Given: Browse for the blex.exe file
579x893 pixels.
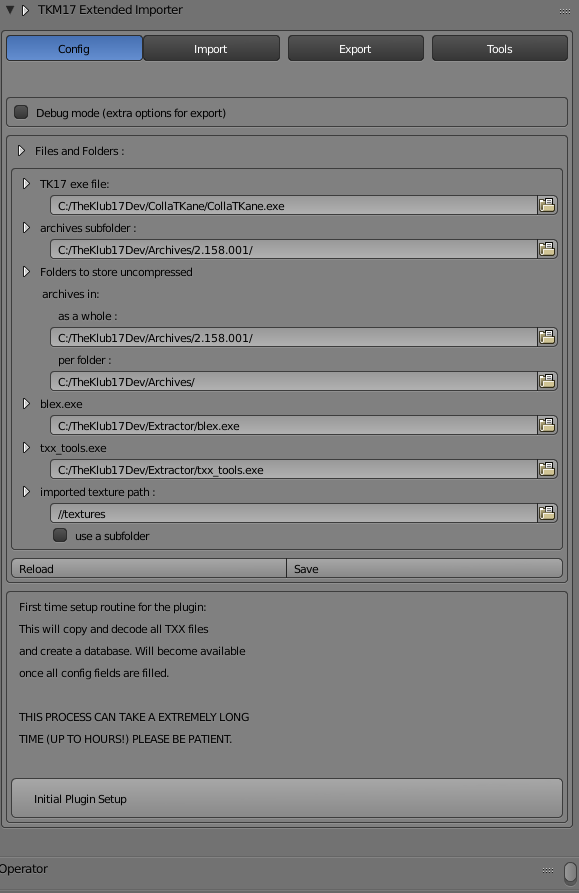Looking at the screenshot, I should [547, 425].
